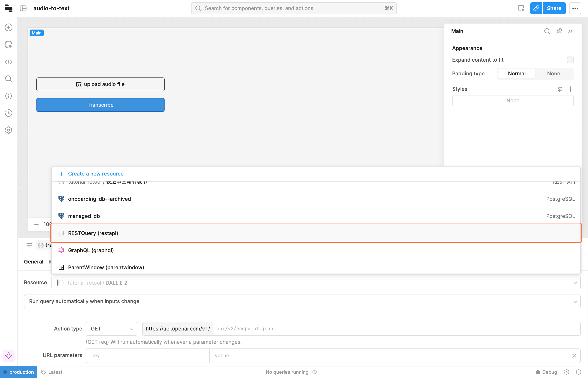Set Padding type to None
The image size is (588, 378).
pyautogui.click(x=553, y=74)
